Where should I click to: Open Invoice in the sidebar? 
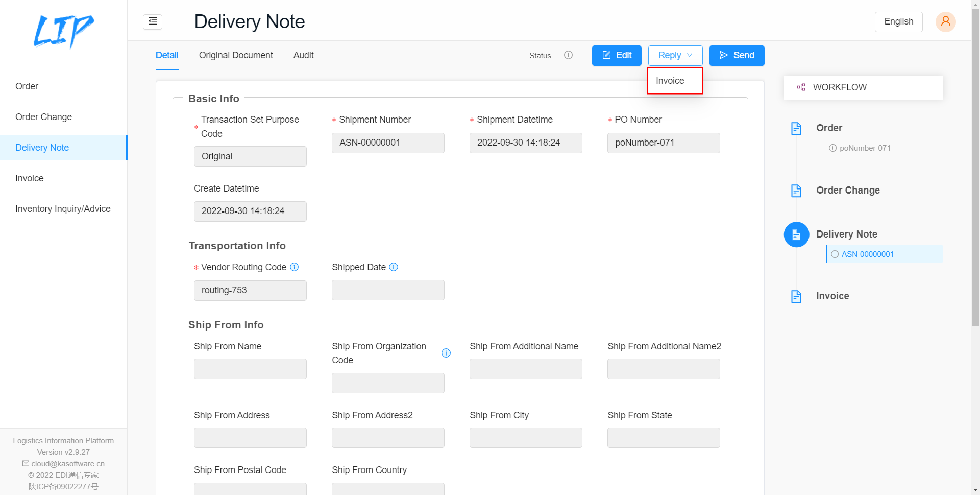click(63, 178)
